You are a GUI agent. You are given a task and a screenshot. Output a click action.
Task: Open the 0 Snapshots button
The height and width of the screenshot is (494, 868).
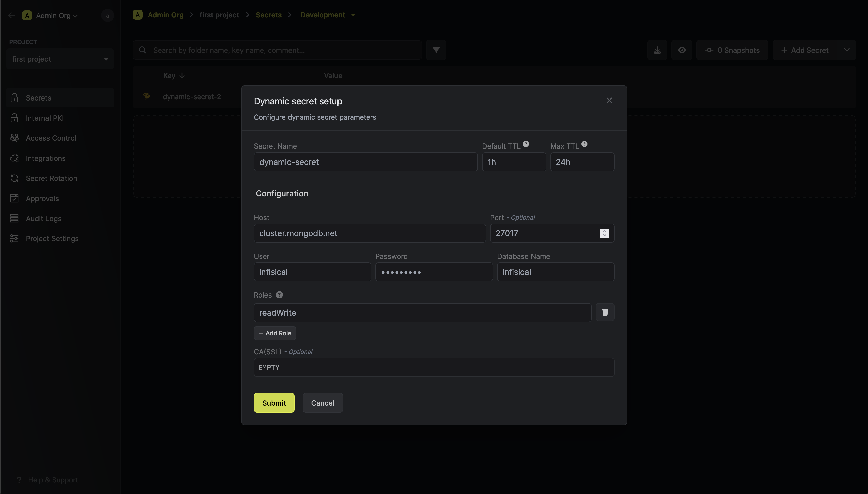pos(732,50)
